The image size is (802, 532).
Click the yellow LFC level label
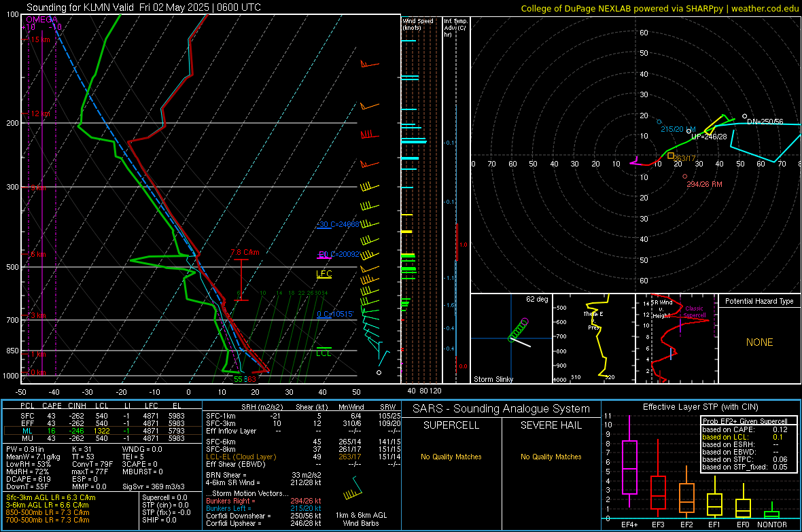coord(324,274)
